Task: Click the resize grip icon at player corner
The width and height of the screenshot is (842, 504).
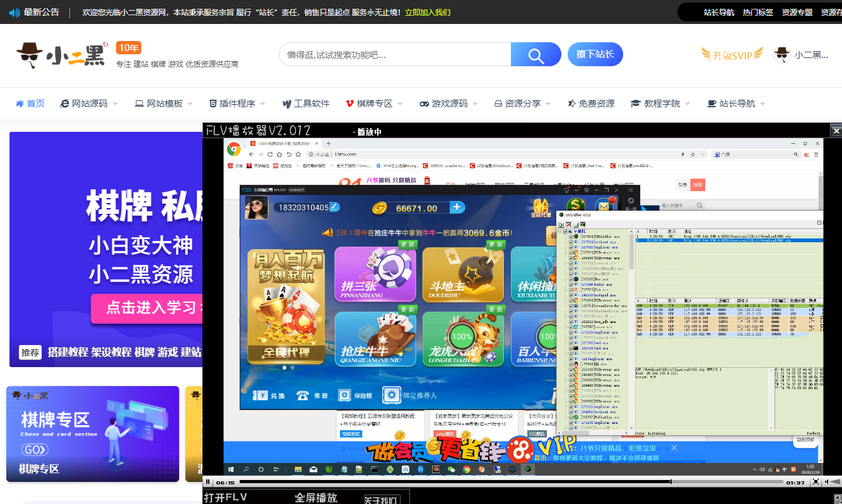Action: 836,498
